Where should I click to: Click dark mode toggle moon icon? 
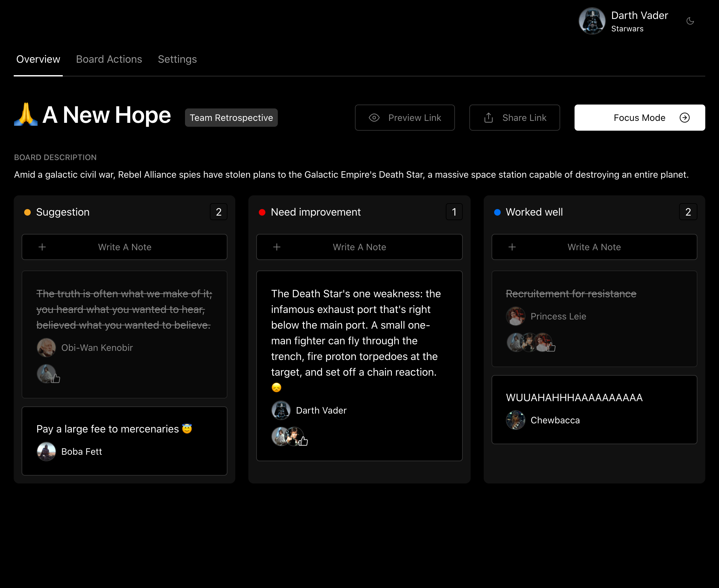click(x=690, y=22)
